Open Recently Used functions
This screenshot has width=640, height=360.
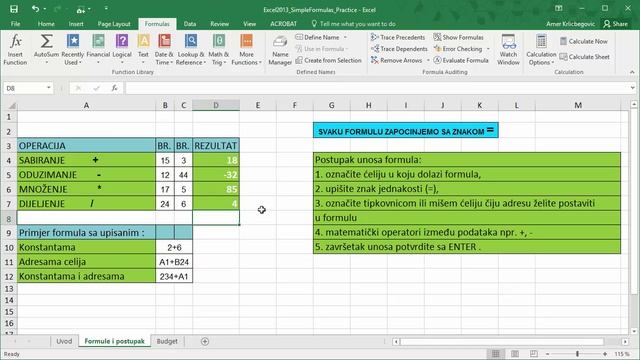point(73,49)
